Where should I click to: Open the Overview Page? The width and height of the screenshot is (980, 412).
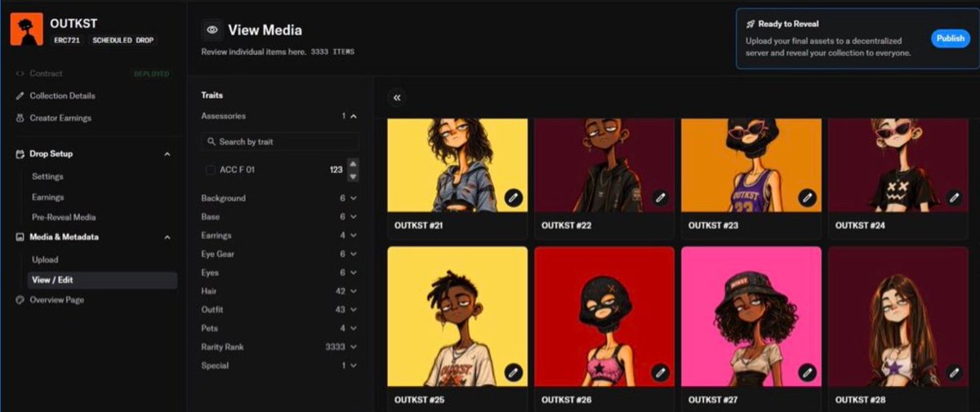[x=56, y=299]
